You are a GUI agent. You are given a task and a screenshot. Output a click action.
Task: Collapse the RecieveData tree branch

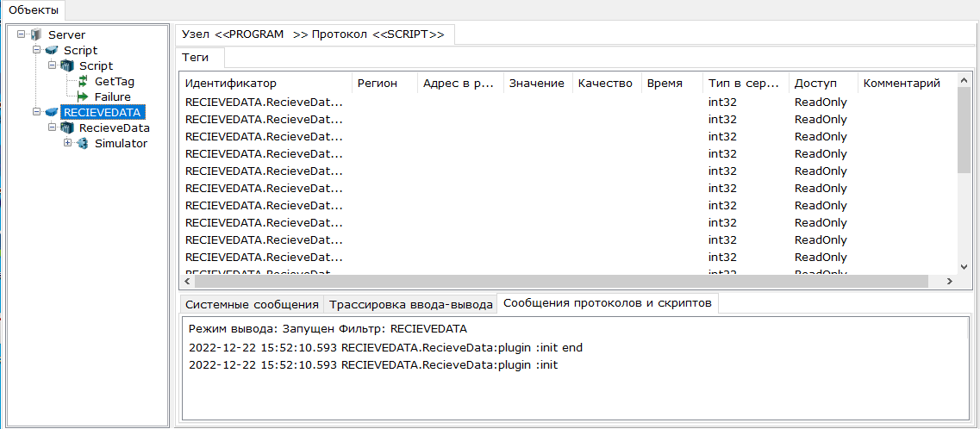click(x=53, y=128)
